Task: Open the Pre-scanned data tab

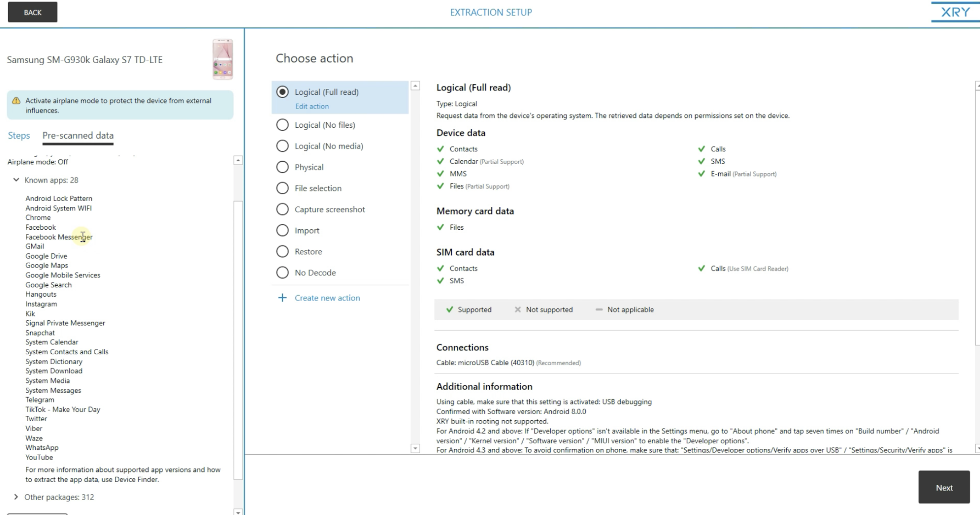Action: [x=78, y=135]
